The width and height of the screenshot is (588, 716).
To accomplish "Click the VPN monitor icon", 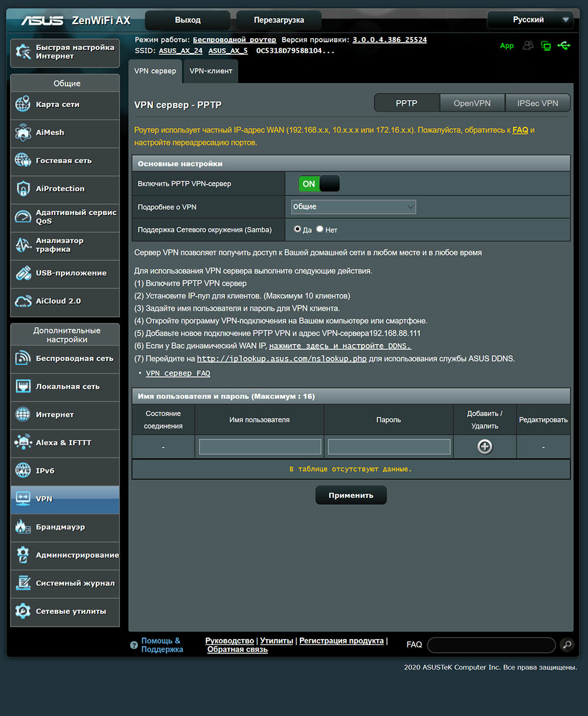I will pos(23,498).
